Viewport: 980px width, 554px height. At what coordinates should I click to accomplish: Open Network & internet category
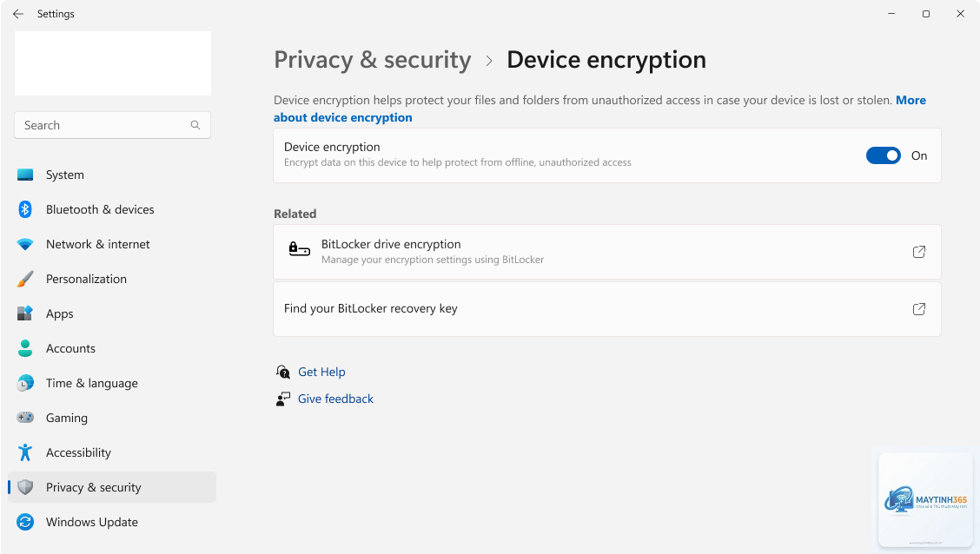tap(112, 244)
